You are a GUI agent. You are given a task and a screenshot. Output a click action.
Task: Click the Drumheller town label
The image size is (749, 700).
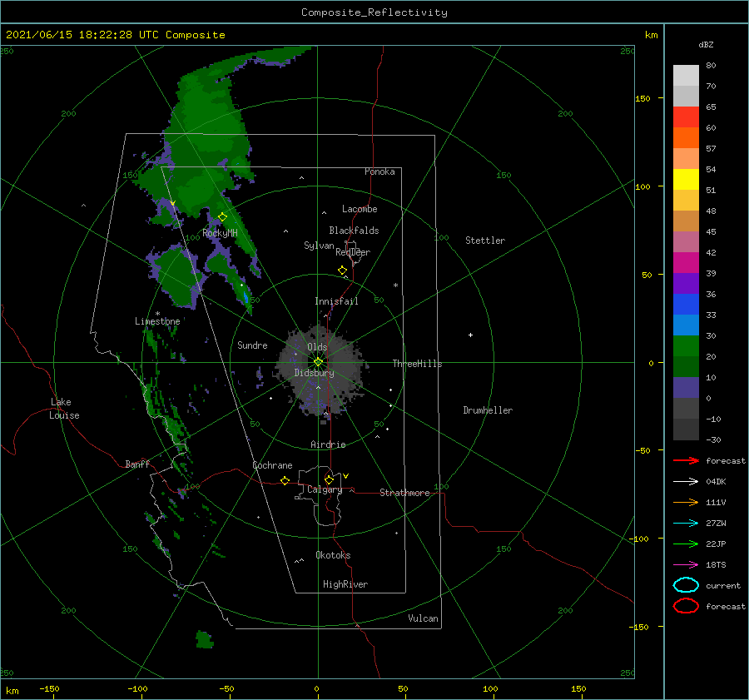(488, 410)
